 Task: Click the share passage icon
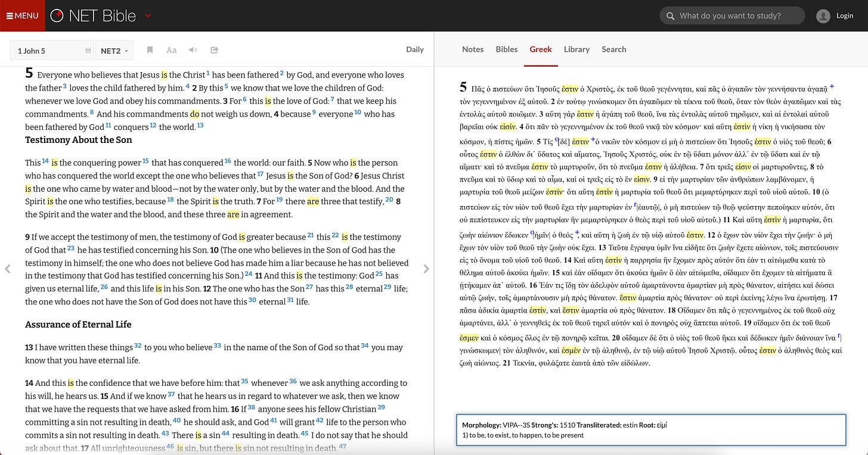tap(214, 50)
